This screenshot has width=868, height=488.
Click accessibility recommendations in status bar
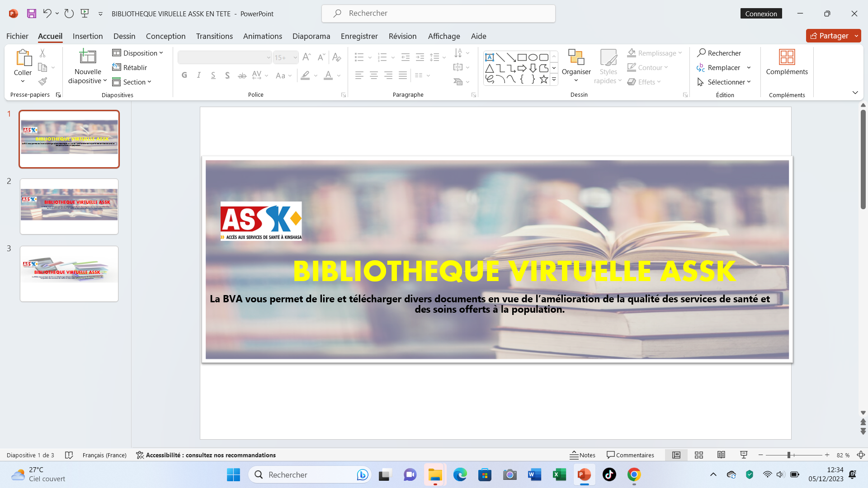coord(206,455)
